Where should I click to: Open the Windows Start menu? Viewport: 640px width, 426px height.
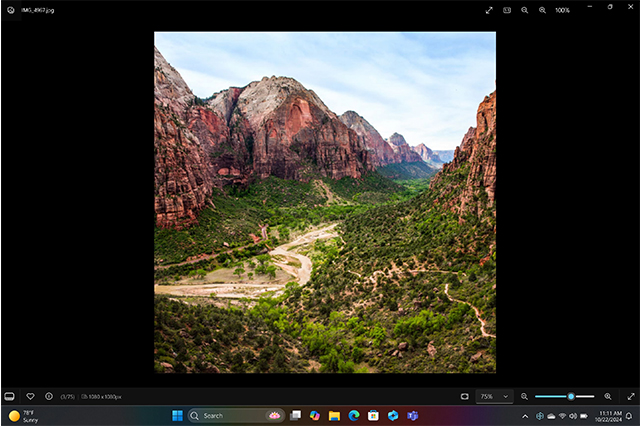click(x=178, y=416)
